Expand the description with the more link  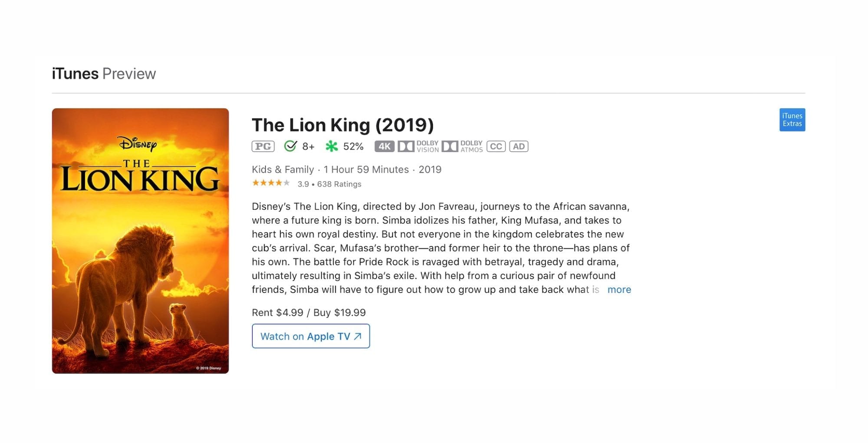(x=619, y=290)
